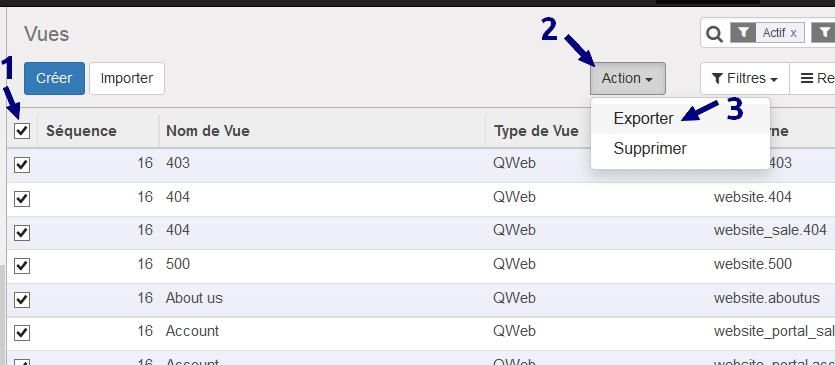
Task: Click the website.aboutus external ID cell
Action: 767,298
